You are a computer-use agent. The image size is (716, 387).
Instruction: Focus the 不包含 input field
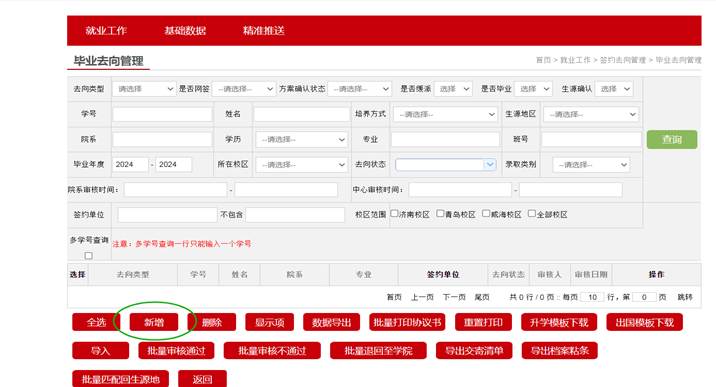pyautogui.click(x=295, y=214)
